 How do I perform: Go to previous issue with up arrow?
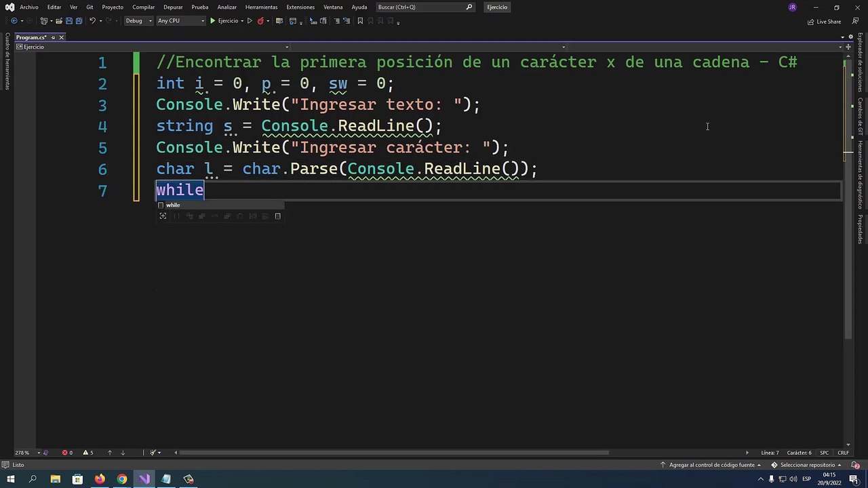pos(110,453)
